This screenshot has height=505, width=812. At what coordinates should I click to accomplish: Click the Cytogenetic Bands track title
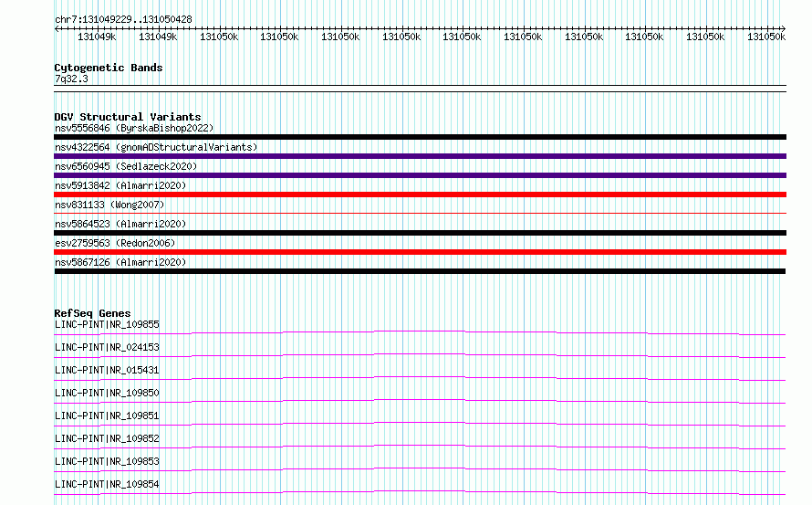click(109, 68)
